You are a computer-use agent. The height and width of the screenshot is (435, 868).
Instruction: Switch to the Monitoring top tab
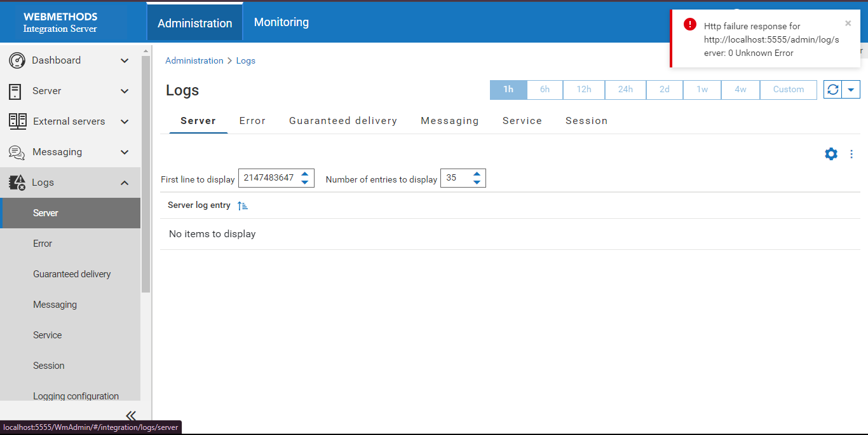tap(281, 22)
